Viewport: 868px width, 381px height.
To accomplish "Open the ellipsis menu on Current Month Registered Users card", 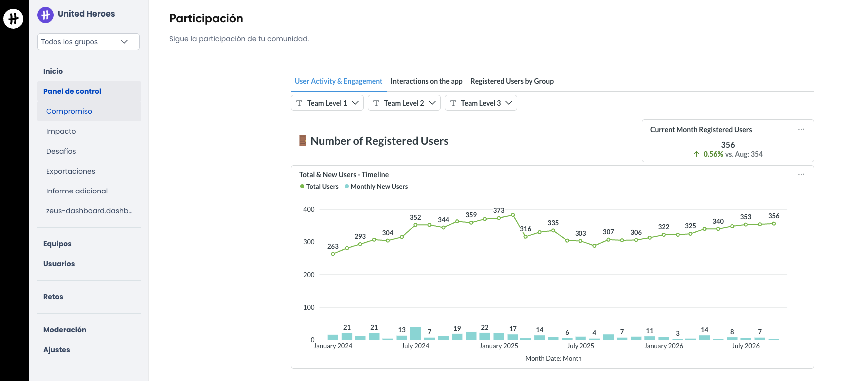I will 801,129.
